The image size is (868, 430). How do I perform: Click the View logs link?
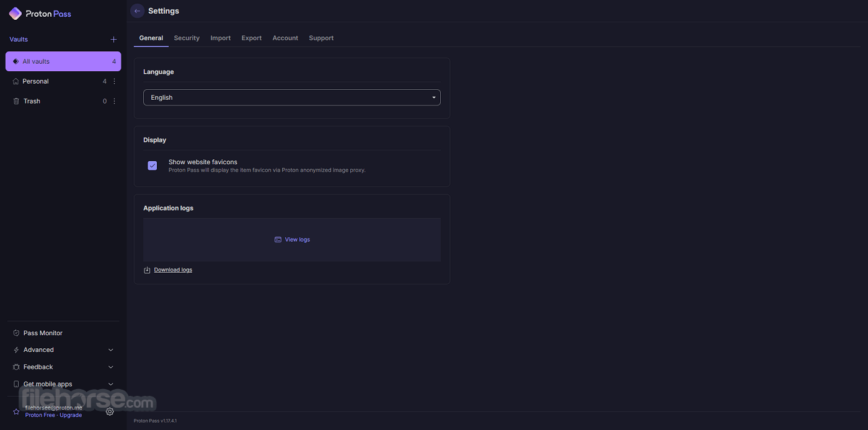click(298, 240)
